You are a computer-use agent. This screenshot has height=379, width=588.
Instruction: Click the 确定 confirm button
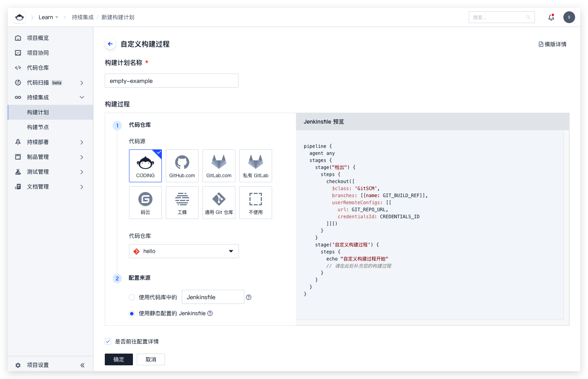click(x=118, y=359)
